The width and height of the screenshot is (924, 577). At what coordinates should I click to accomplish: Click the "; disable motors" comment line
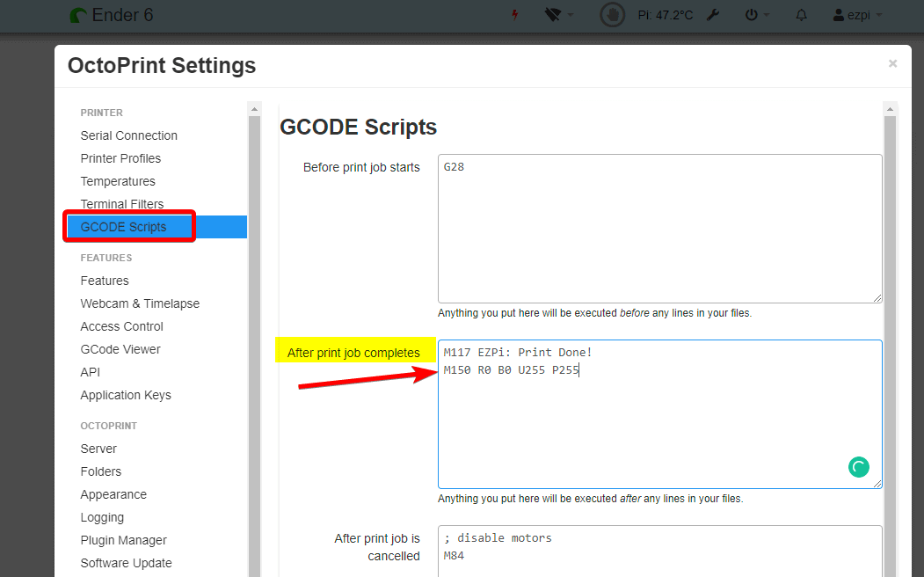[498, 538]
